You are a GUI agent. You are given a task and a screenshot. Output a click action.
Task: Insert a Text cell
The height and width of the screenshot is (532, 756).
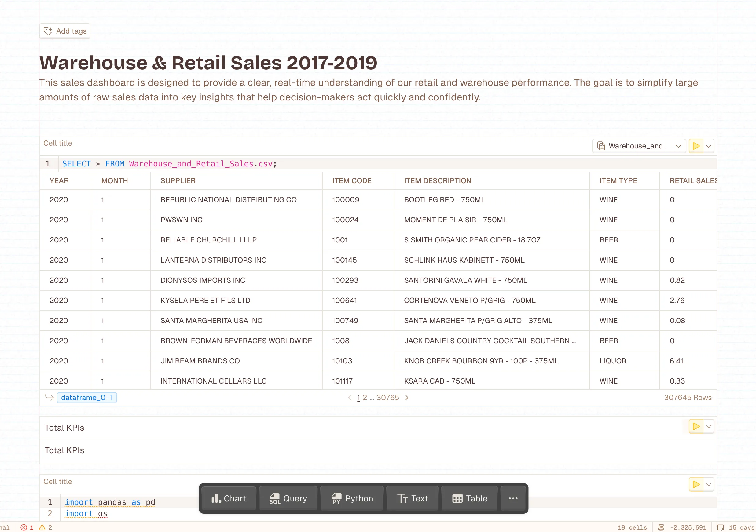(413, 498)
